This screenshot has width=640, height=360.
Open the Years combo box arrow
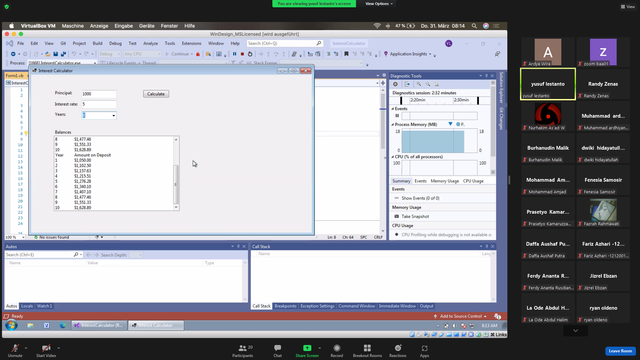tap(113, 116)
